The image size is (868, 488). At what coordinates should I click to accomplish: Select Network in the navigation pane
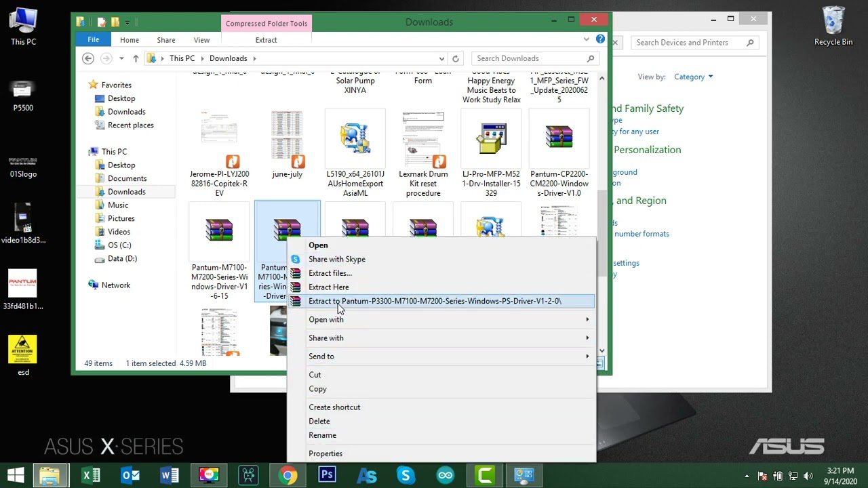point(115,285)
